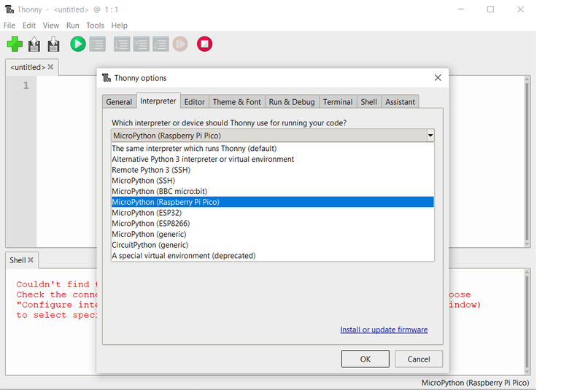The height and width of the screenshot is (390, 588).
Task: Choose MicroPython (SSH) option
Action: (x=273, y=181)
